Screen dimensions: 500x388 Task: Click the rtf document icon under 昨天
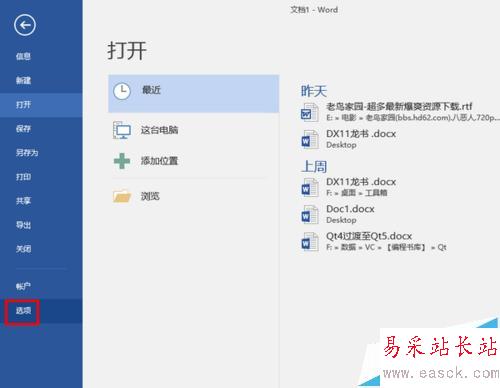pyautogui.click(x=310, y=112)
